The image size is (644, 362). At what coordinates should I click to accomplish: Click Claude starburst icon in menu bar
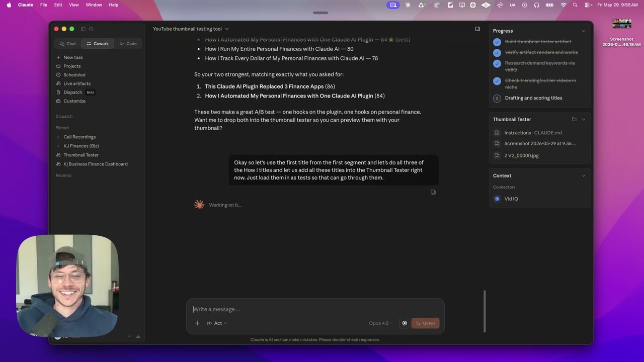[x=408, y=5]
